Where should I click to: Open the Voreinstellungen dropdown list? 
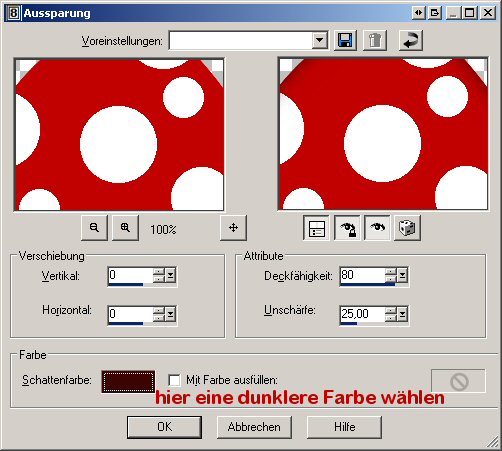[319, 40]
